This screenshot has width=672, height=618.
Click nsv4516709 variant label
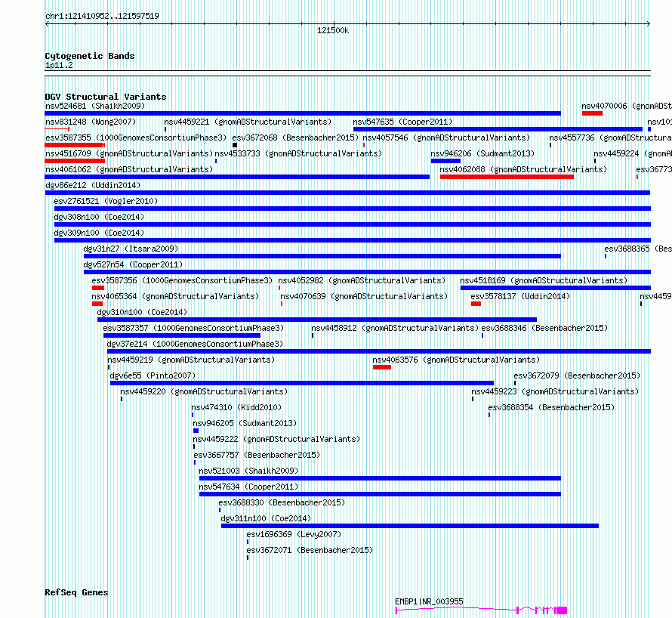[129, 153]
